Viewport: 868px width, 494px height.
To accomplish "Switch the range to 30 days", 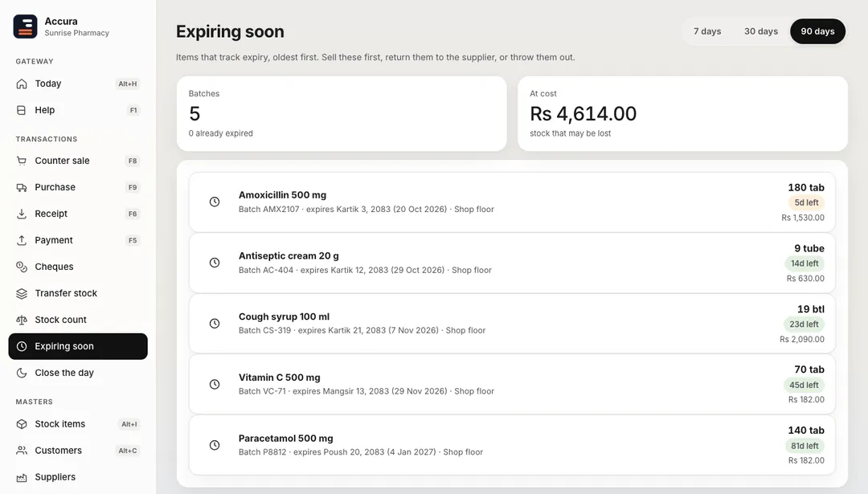I will click(761, 31).
